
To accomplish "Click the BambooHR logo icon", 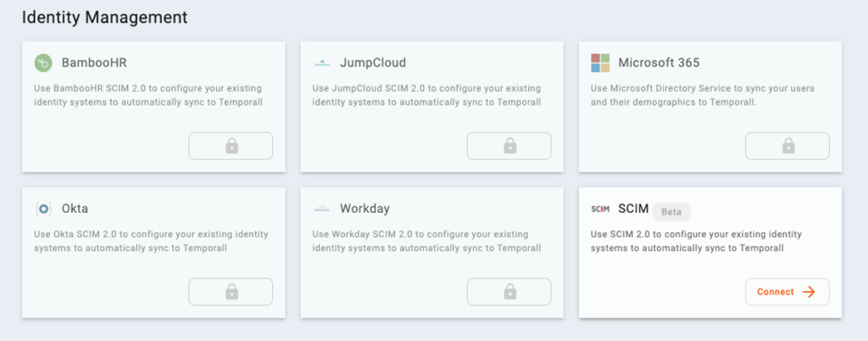I will (43, 63).
